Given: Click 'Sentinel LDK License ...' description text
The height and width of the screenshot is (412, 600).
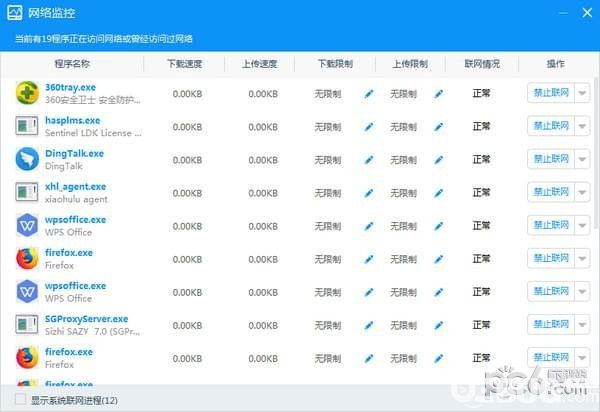Looking at the screenshot, I should (93, 133).
